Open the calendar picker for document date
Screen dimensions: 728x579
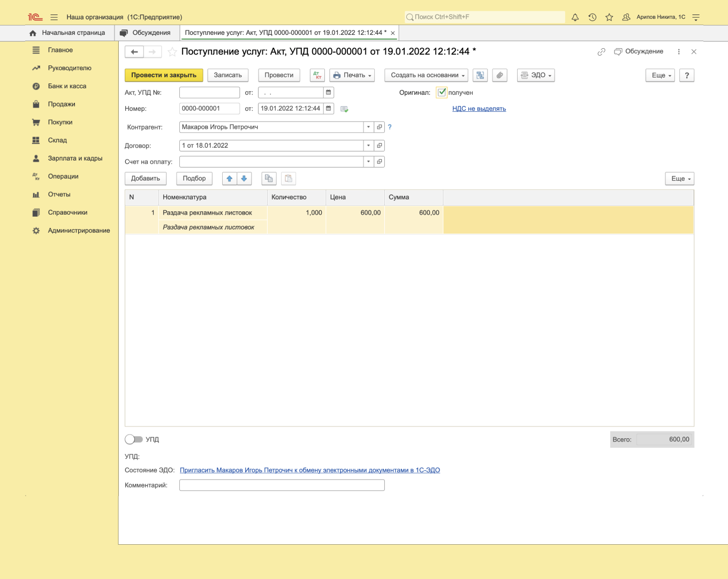[329, 109]
